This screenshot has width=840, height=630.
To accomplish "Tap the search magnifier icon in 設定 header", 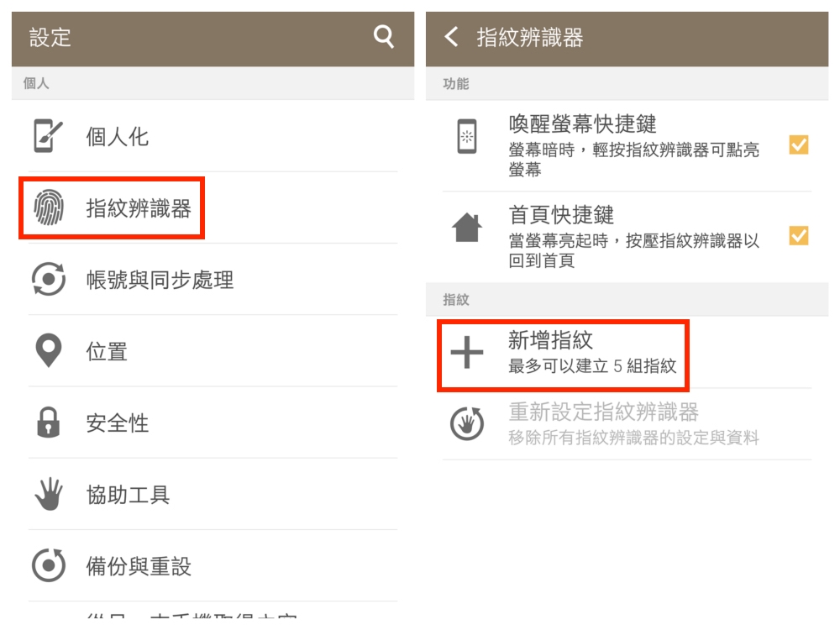I will coord(384,36).
